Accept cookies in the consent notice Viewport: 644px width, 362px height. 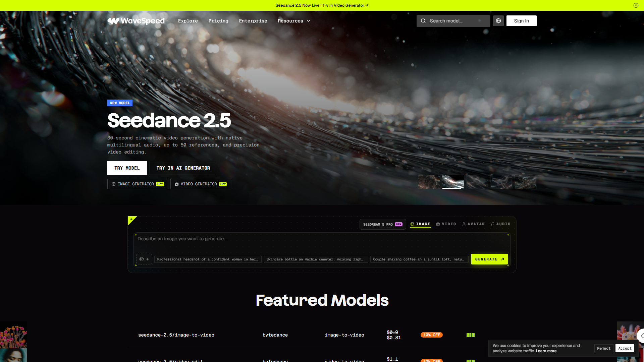pyautogui.click(x=625, y=348)
